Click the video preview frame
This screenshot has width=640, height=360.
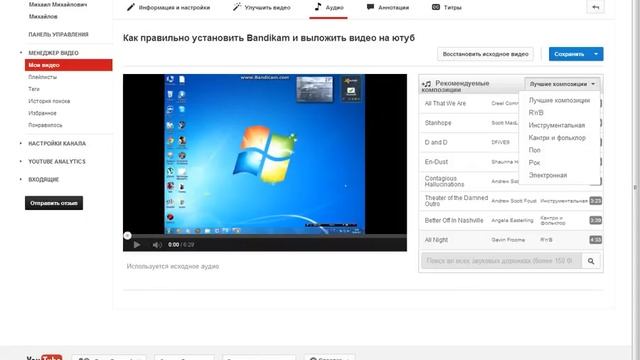pos(265,154)
